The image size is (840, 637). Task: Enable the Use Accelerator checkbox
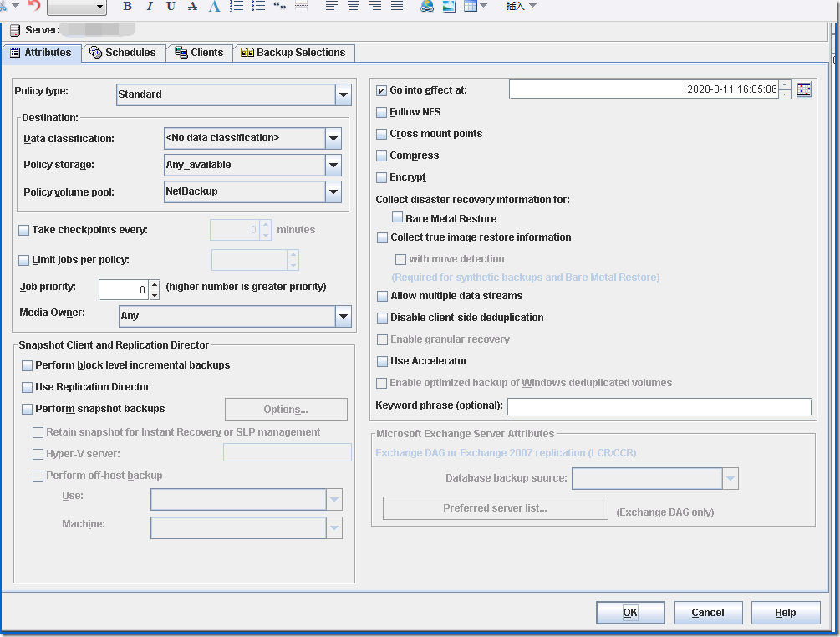(383, 362)
